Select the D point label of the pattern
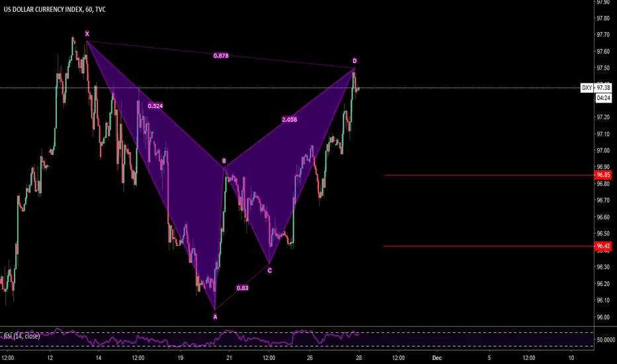Viewport: 617px width, 364px height. pyautogui.click(x=355, y=61)
